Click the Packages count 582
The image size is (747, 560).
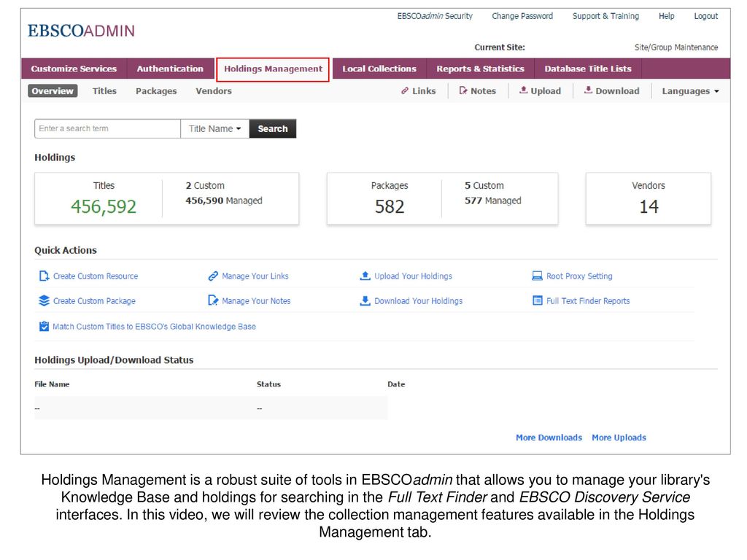(x=390, y=206)
